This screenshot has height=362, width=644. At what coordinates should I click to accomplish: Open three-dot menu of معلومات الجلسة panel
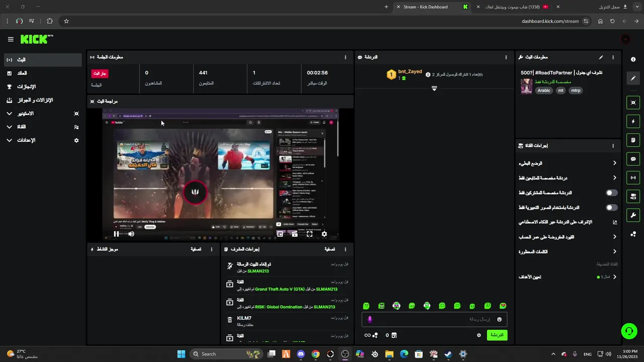(345, 57)
